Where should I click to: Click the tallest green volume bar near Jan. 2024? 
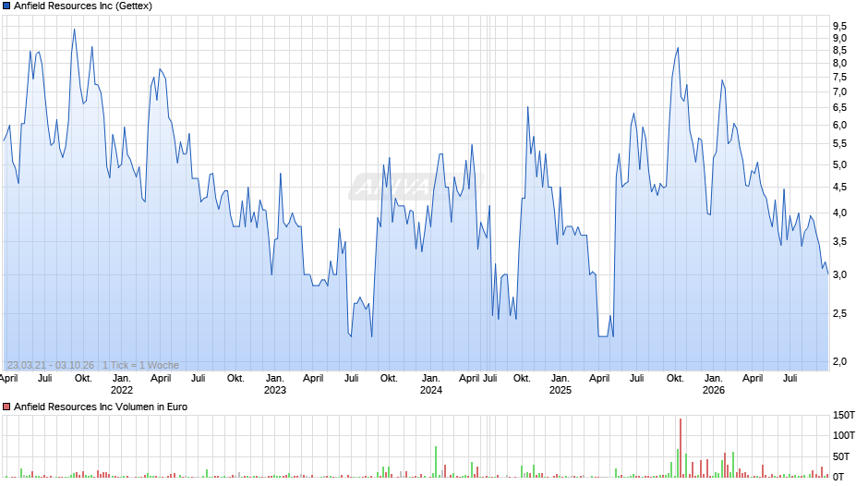(436, 462)
